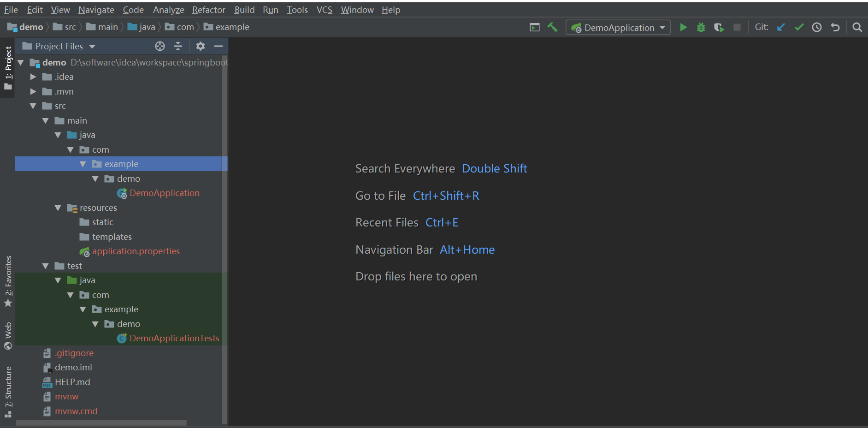Image resolution: width=868 pixels, height=428 pixels.
Task: Collapse the src folder
Action: [33, 106]
